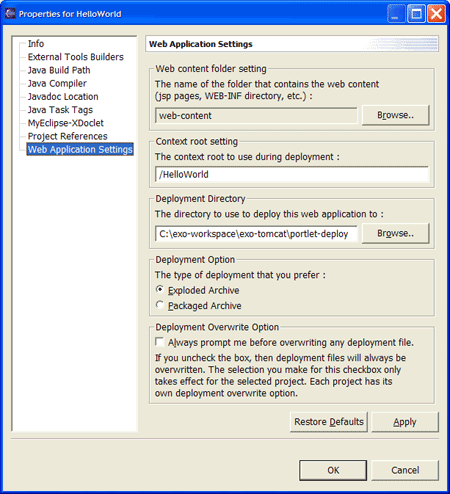Viewport: 450px width, 494px height.
Task: Open Java Task Tags page
Action: point(60,110)
